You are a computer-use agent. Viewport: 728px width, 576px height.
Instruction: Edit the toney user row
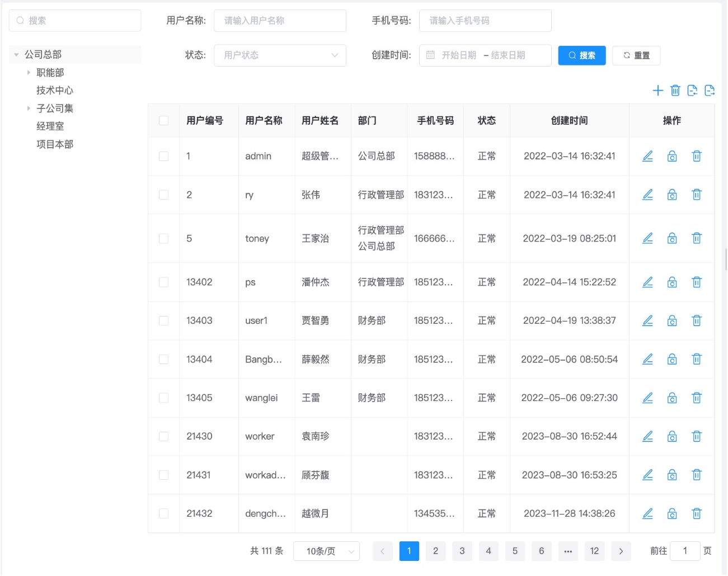click(x=647, y=238)
